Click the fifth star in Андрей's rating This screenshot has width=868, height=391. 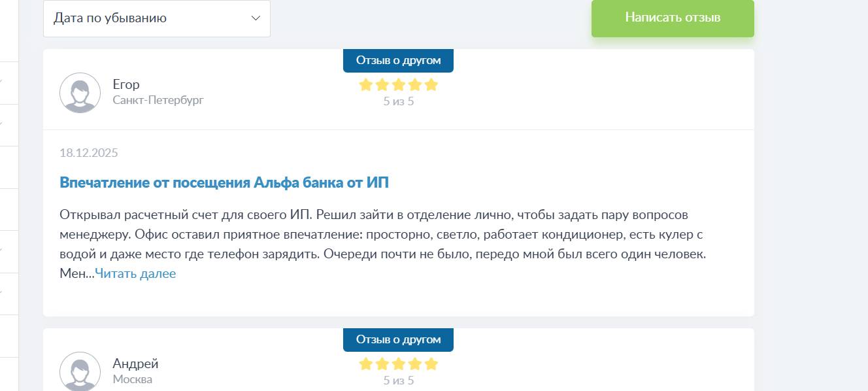pyautogui.click(x=431, y=364)
